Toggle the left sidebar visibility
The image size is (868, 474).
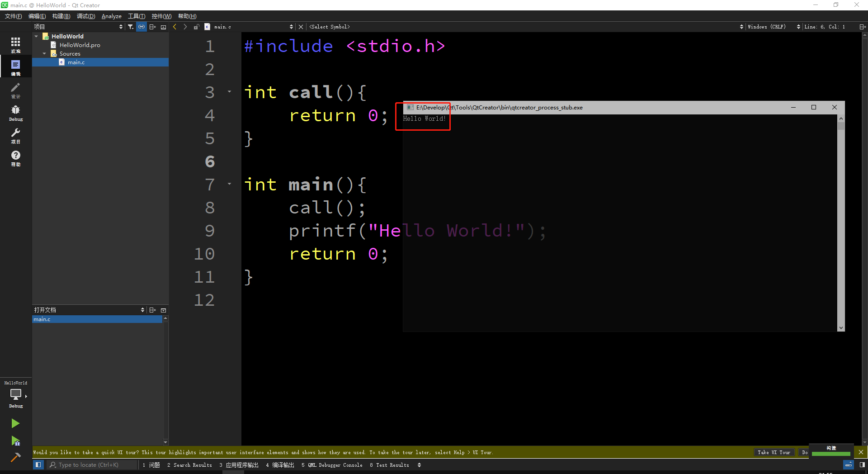[x=38, y=465]
